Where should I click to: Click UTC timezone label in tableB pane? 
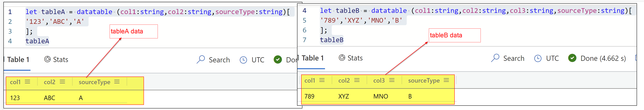click(x=552, y=58)
